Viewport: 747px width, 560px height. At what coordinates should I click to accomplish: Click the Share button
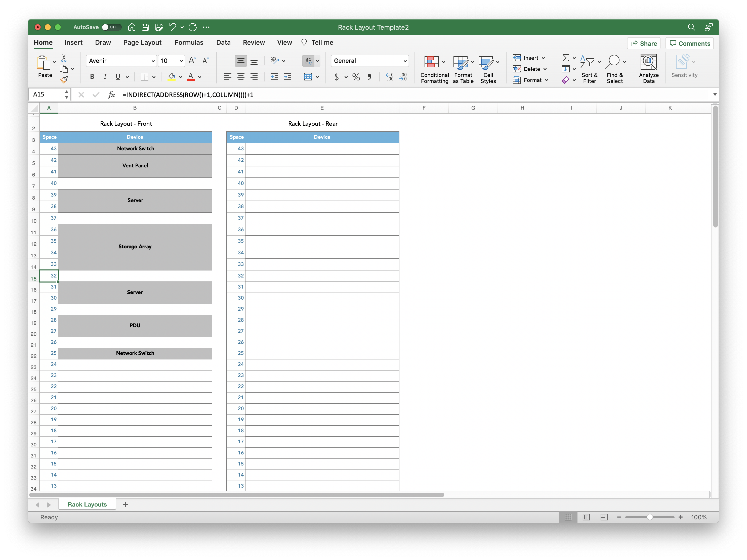[x=644, y=43]
